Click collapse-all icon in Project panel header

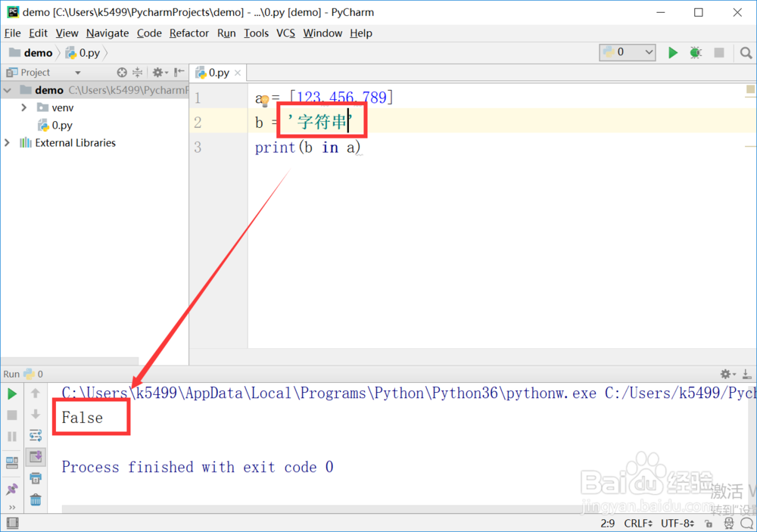pyautogui.click(x=138, y=73)
